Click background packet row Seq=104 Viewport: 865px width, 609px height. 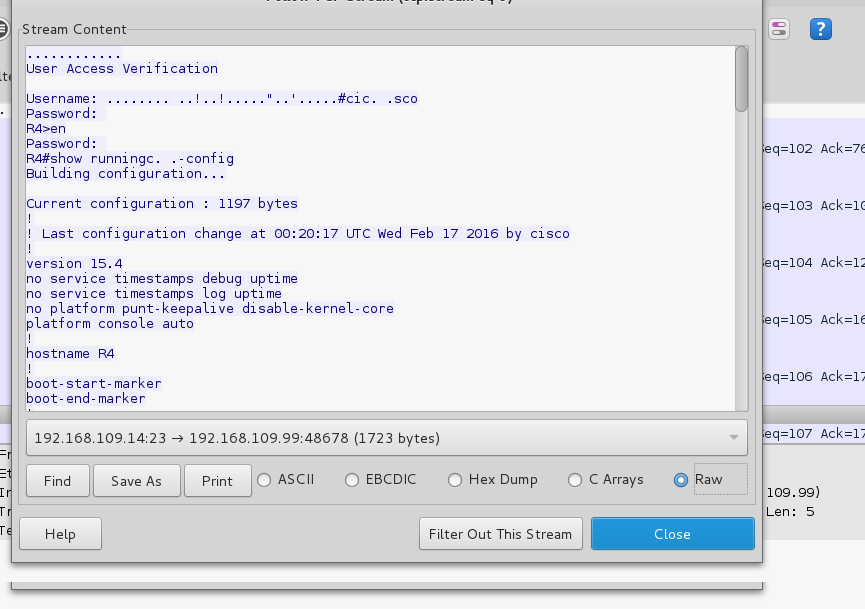click(814, 263)
